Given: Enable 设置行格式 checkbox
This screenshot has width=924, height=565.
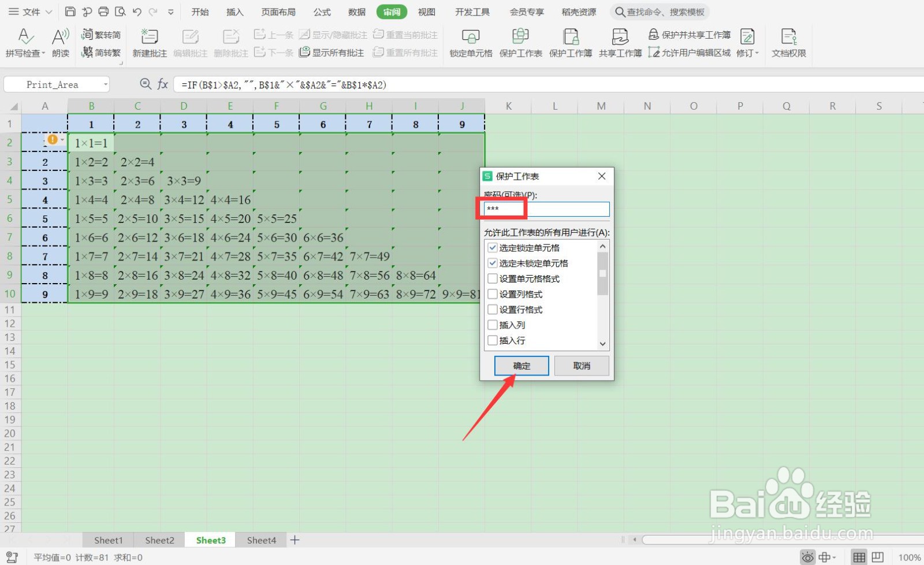Looking at the screenshot, I should tap(493, 310).
